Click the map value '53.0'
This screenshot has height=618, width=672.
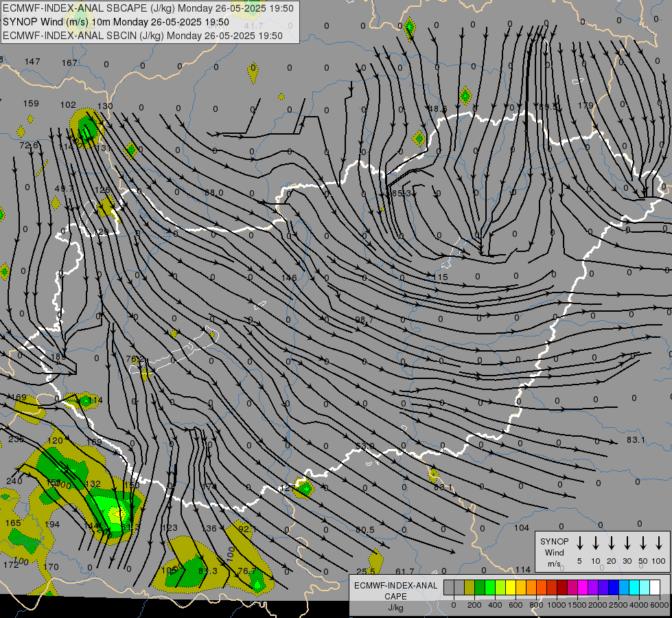364,446
